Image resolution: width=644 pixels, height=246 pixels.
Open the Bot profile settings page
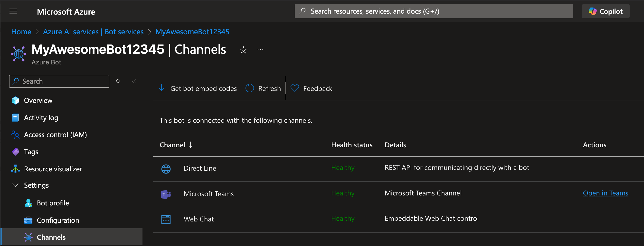pyautogui.click(x=53, y=203)
